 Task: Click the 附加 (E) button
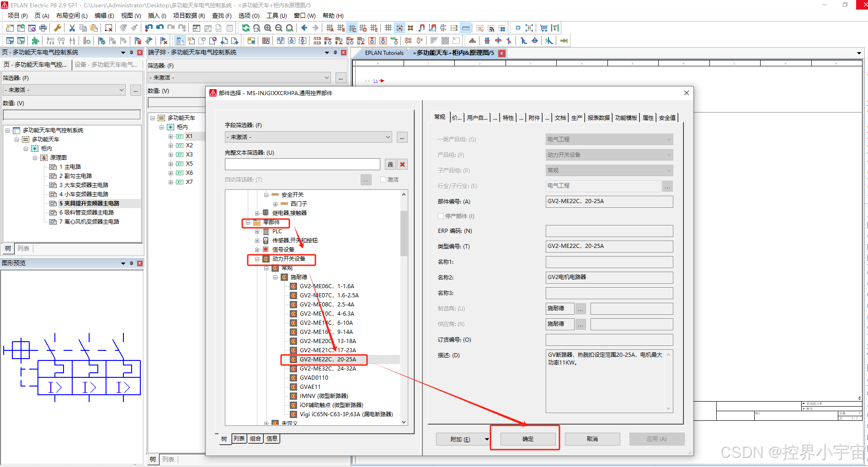coord(460,439)
